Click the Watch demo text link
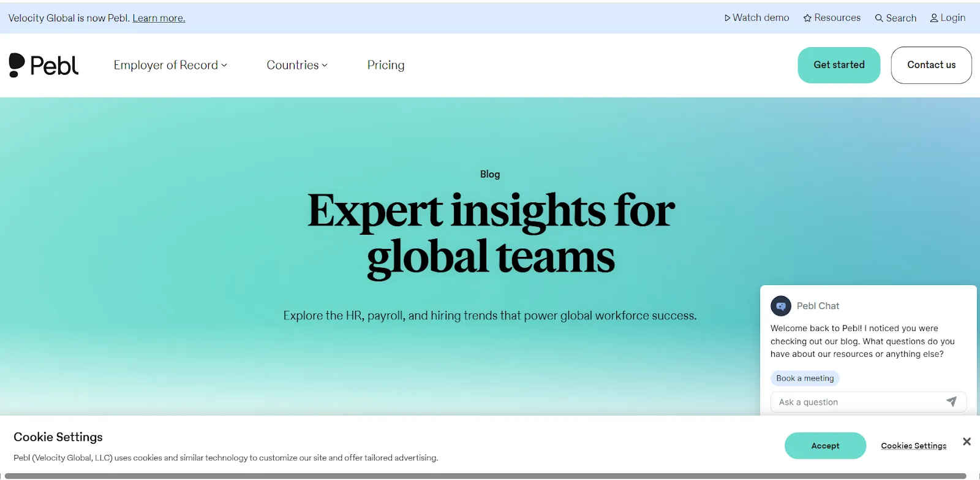 [761, 18]
